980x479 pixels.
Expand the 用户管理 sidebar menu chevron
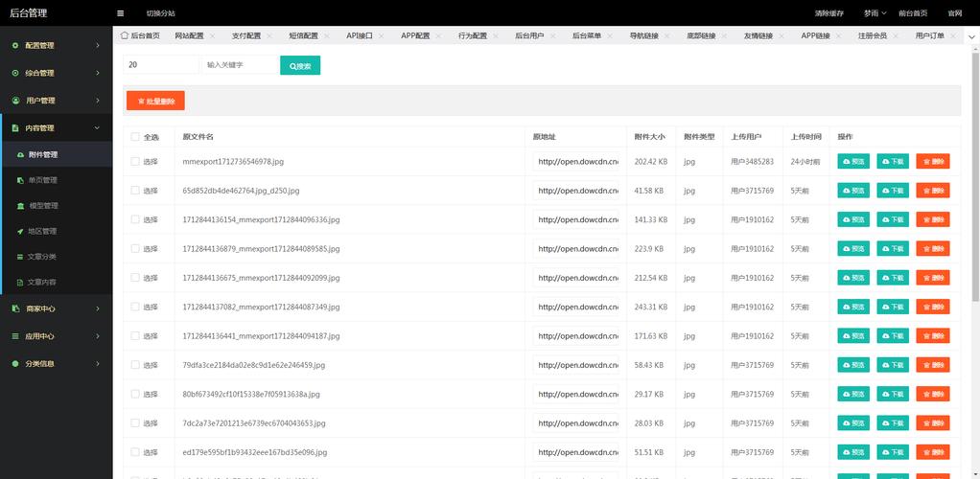[x=98, y=101]
